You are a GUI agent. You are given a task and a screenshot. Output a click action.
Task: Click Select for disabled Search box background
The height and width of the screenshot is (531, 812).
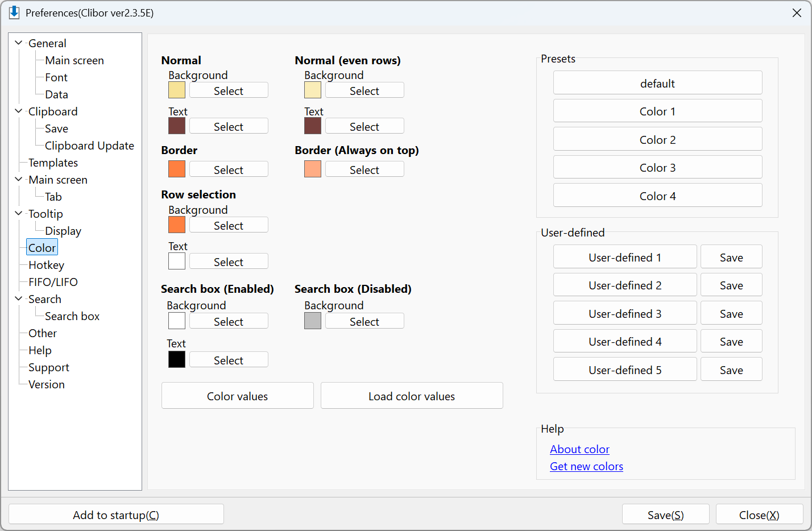click(x=364, y=321)
